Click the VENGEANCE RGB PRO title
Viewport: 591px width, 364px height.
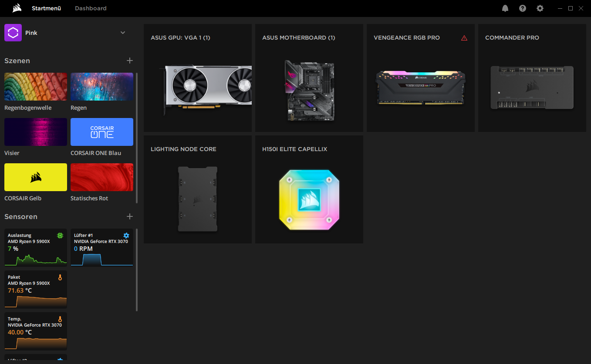pyautogui.click(x=407, y=38)
